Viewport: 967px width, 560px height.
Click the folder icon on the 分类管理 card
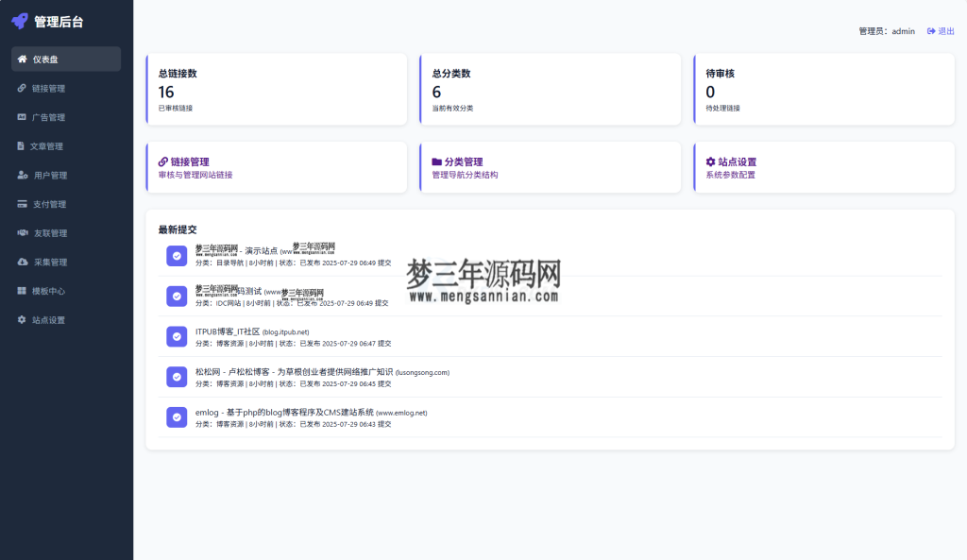438,161
